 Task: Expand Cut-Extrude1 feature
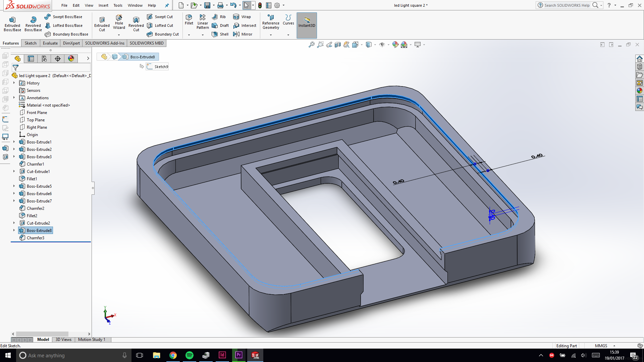click(14, 171)
